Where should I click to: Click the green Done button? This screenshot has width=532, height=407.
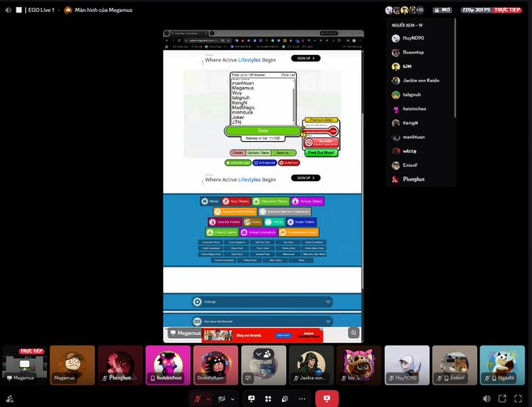click(263, 131)
